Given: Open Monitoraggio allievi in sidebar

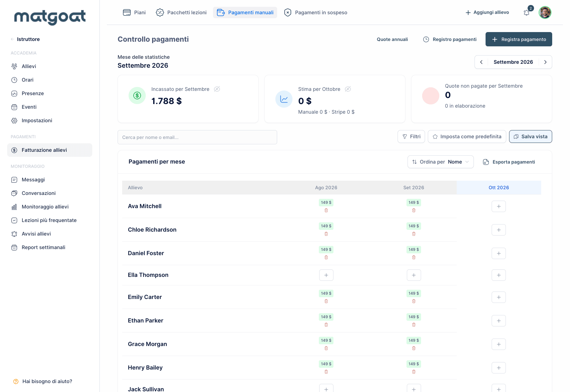Looking at the screenshot, I should [x=50, y=207].
